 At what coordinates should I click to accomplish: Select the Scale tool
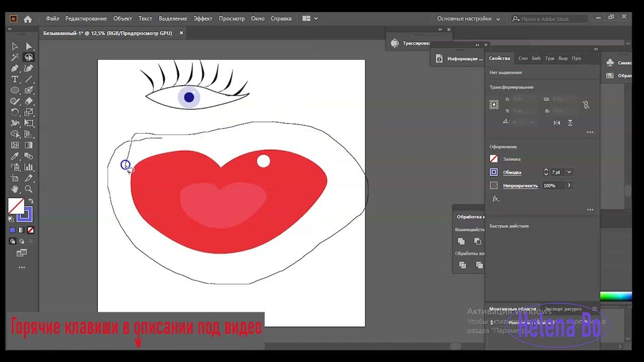point(29,112)
